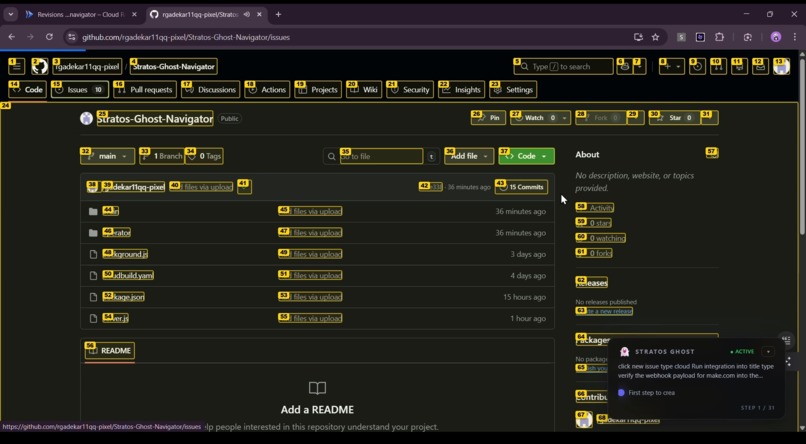
Task: Click the Stratos Ghost ghost logo
Action: [x=625, y=352]
